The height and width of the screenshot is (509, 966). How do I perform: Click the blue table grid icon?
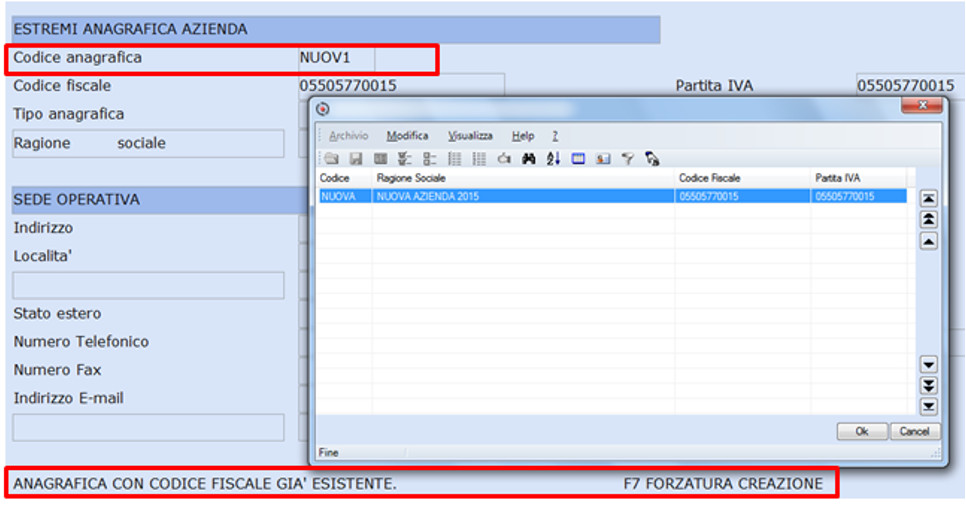[x=578, y=159]
